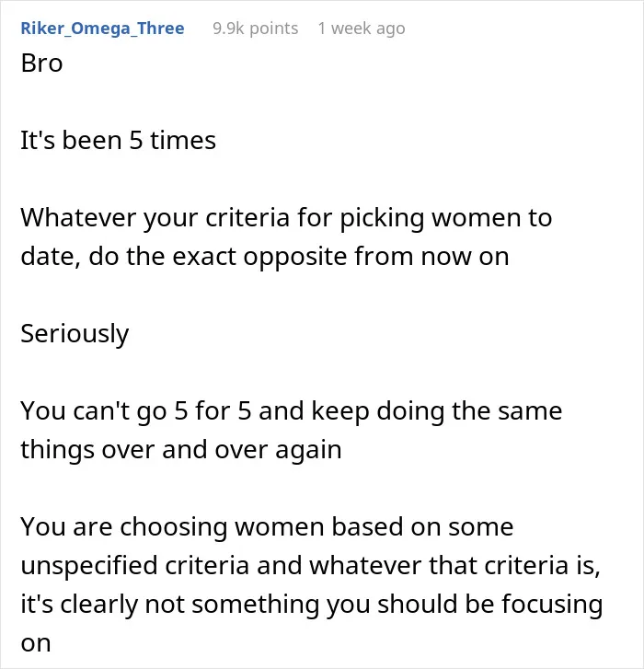
Task: Click the word 'Bro' in the comment
Action: coord(41,63)
